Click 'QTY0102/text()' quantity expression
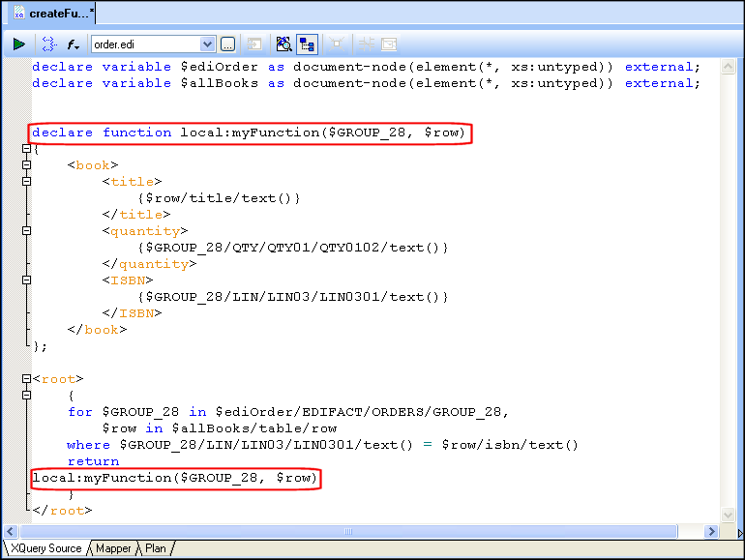This screenshot has height=560, width=745. (383, 248)
